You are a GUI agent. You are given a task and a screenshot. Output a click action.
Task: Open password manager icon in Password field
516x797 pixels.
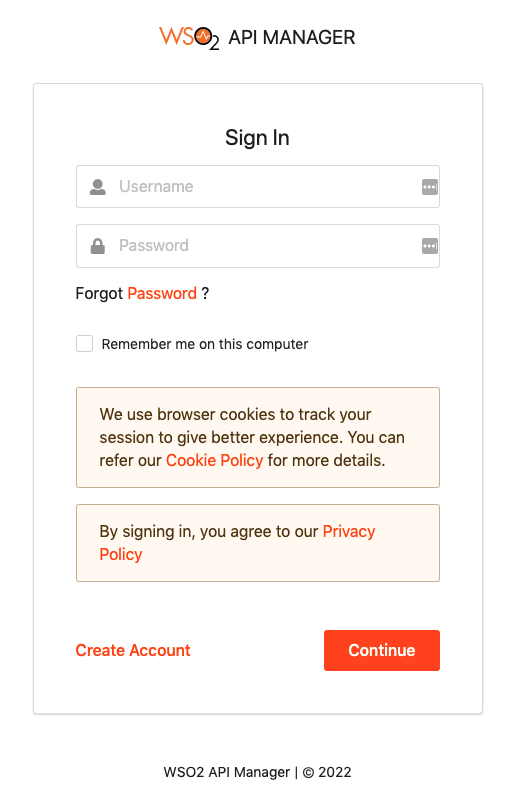430,247
